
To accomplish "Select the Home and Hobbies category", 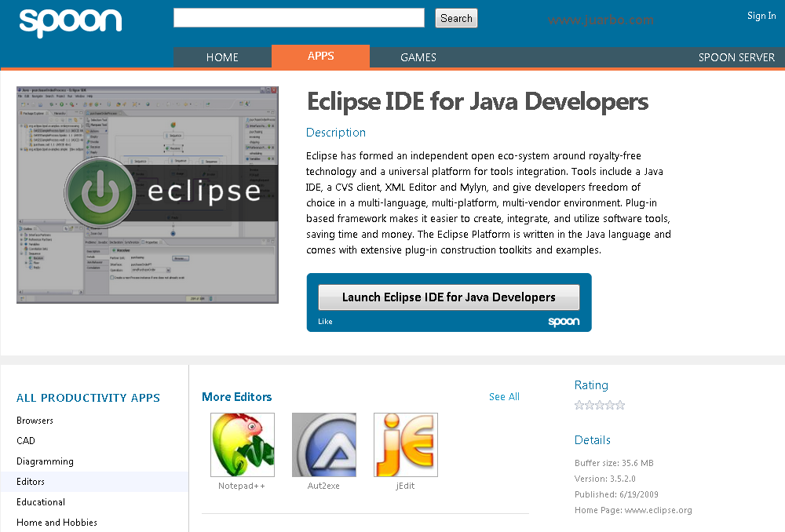I will click(x=57, y=523).
